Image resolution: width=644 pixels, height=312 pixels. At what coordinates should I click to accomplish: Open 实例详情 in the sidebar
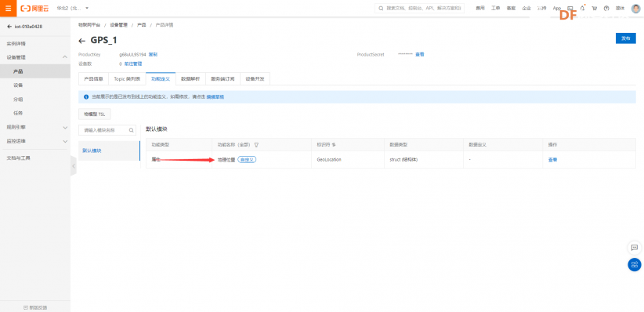coord(16,44)
